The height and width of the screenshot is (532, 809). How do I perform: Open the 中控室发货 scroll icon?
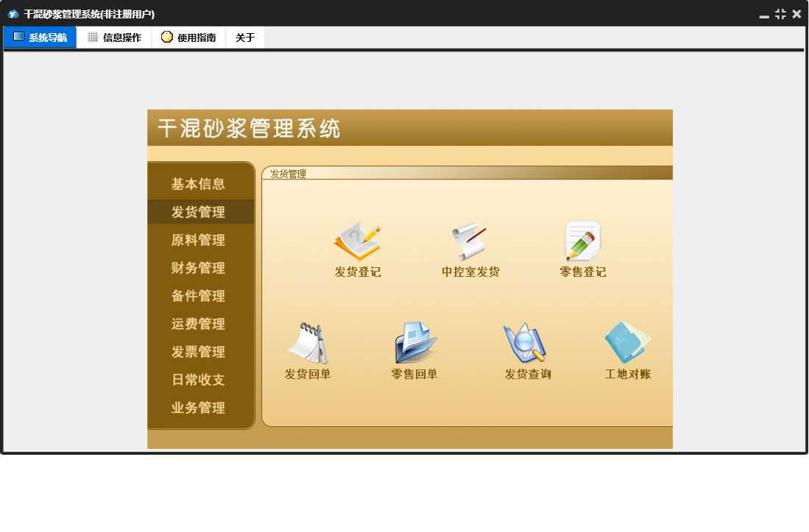pos(469,241)
